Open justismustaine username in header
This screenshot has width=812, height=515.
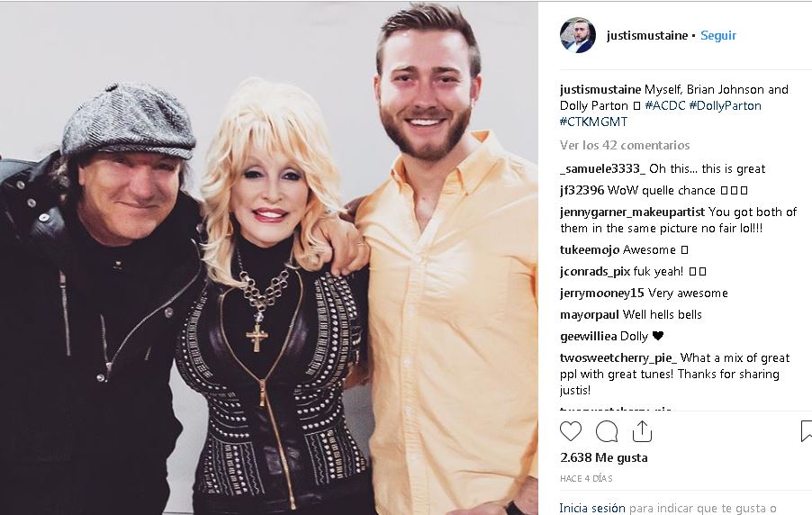pyautogui.click(x=647, y=35)
